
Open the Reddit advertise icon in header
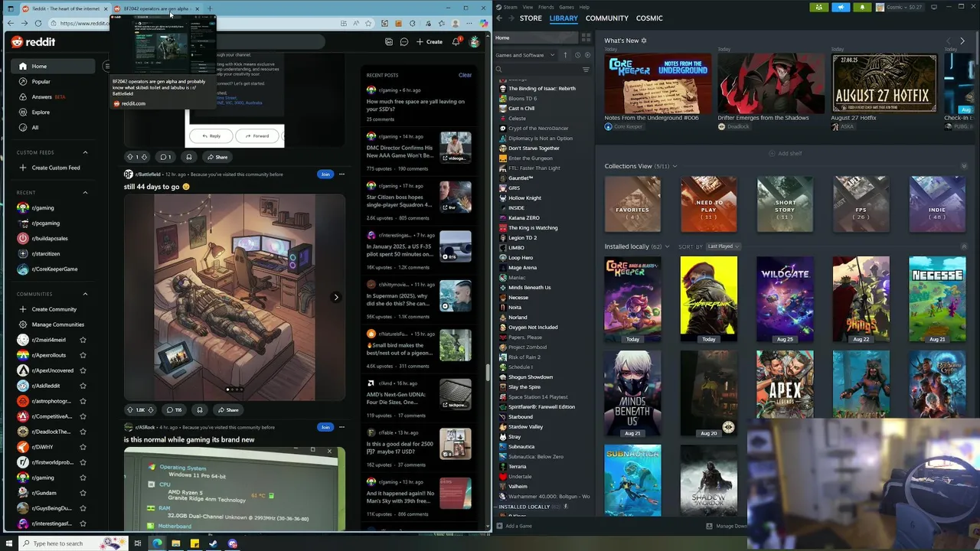[x=389, y=42]
